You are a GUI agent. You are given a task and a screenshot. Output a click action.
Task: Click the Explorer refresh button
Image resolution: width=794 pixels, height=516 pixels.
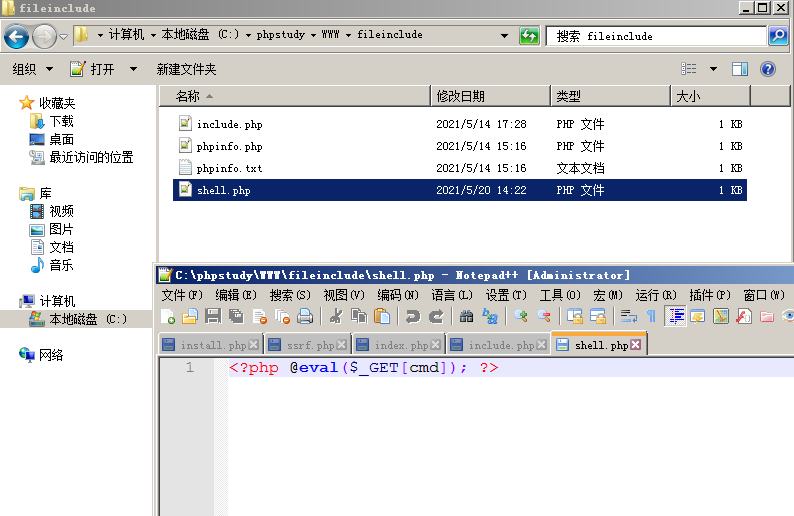click(x=529, y=36)
